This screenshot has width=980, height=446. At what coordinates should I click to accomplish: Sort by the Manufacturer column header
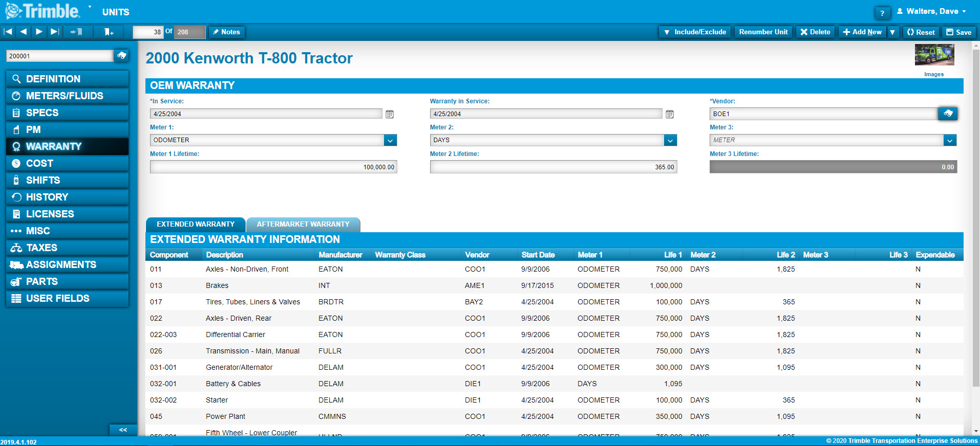tap(340, 255)
